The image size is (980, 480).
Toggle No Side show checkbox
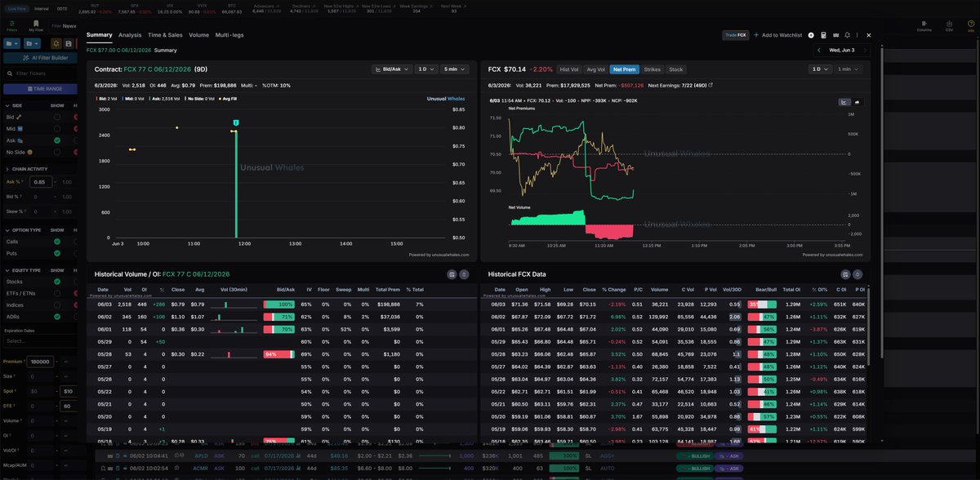point(57,152)
